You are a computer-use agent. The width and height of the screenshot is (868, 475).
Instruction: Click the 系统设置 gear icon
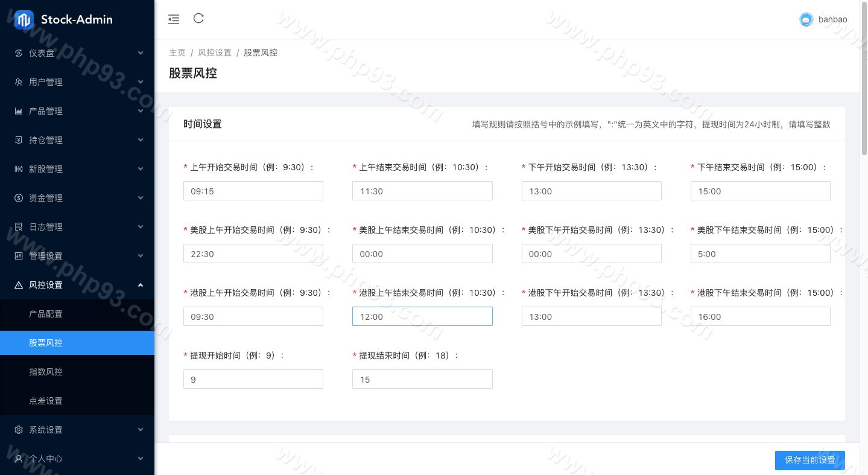19,430
